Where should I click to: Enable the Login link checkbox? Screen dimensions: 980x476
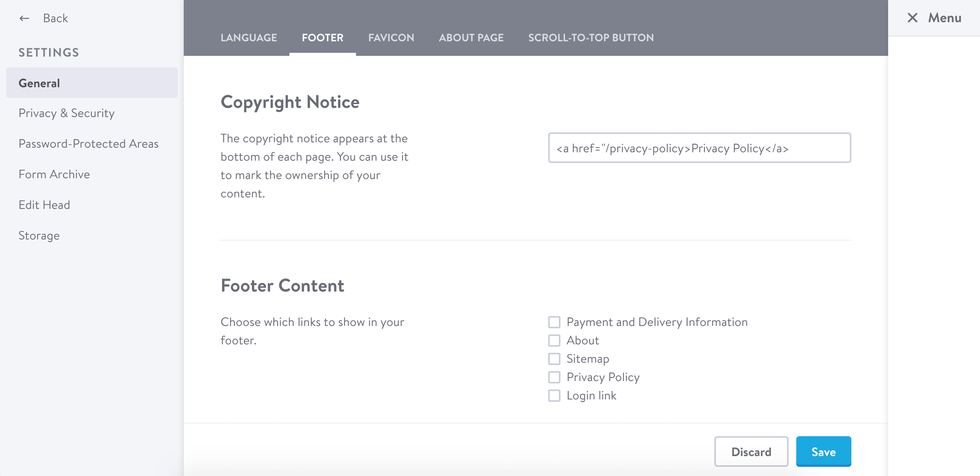(x=554, y=395)
